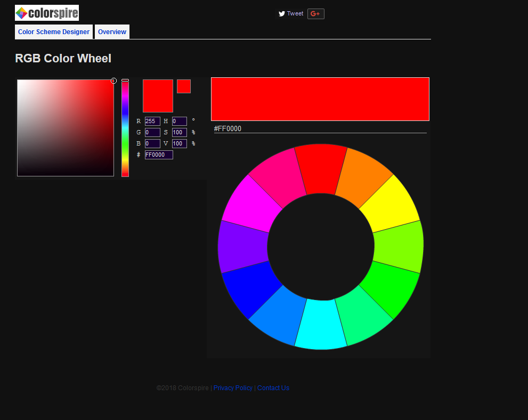Click the Twitter Tweet button
Viewport: 528px width, 420px height.
tap(290, 14)
